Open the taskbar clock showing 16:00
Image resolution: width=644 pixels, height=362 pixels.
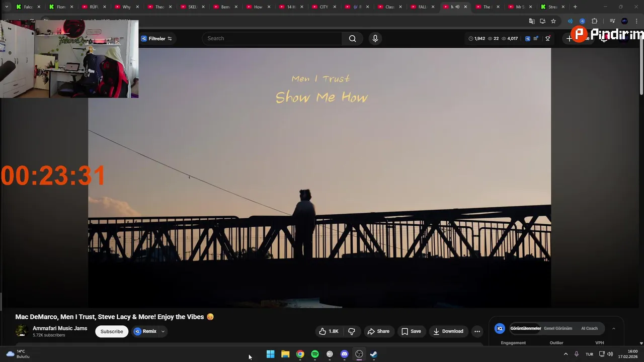coord(628,354)
